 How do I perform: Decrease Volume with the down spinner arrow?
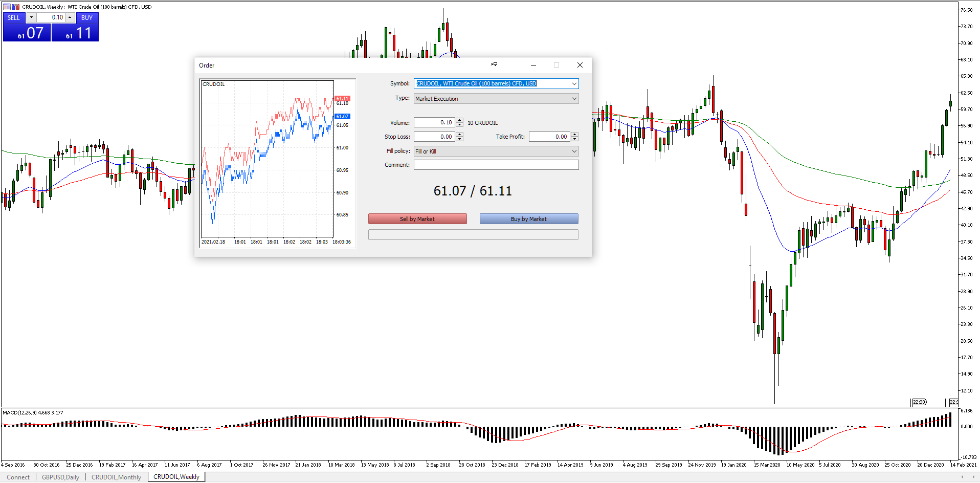[459, 125]
